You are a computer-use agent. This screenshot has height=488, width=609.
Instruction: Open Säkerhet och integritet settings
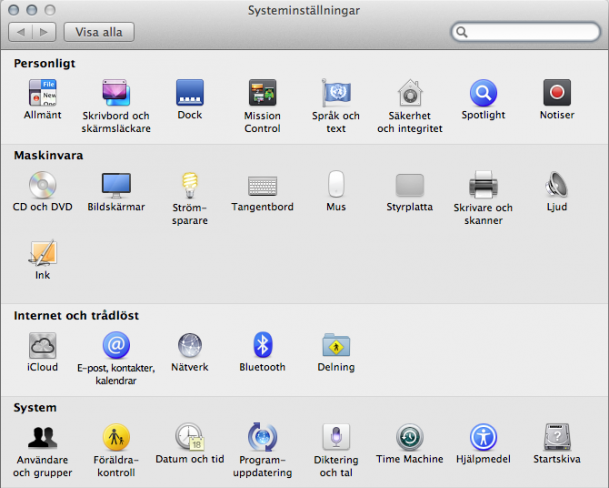pos(410,92)
